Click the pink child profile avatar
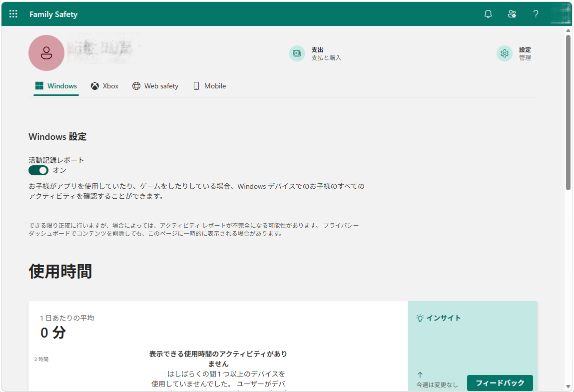Image resolution: width=574 pixels, height=392 pixels. click(x=46, y=53)
